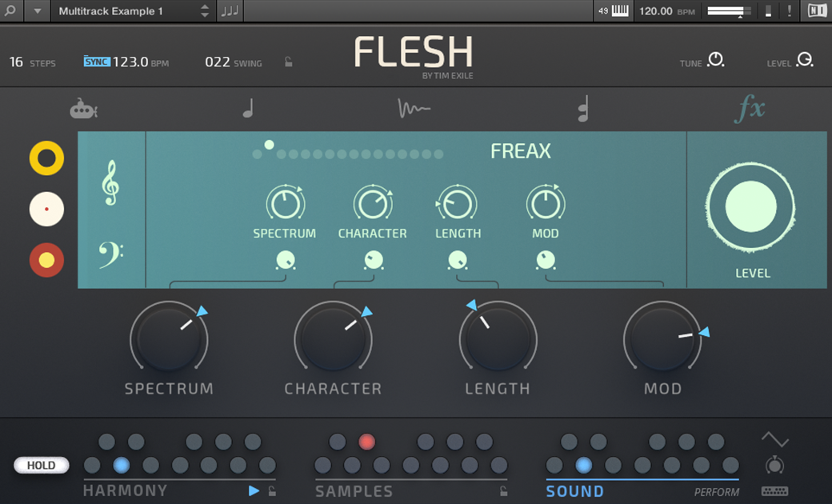Adjust the top-right LEVEL knob

tap(805, 59)
